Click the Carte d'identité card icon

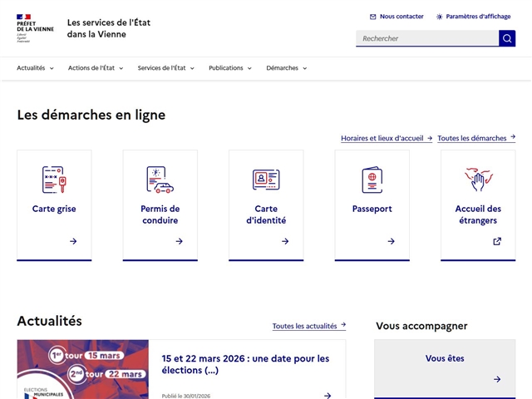(266, 180)
